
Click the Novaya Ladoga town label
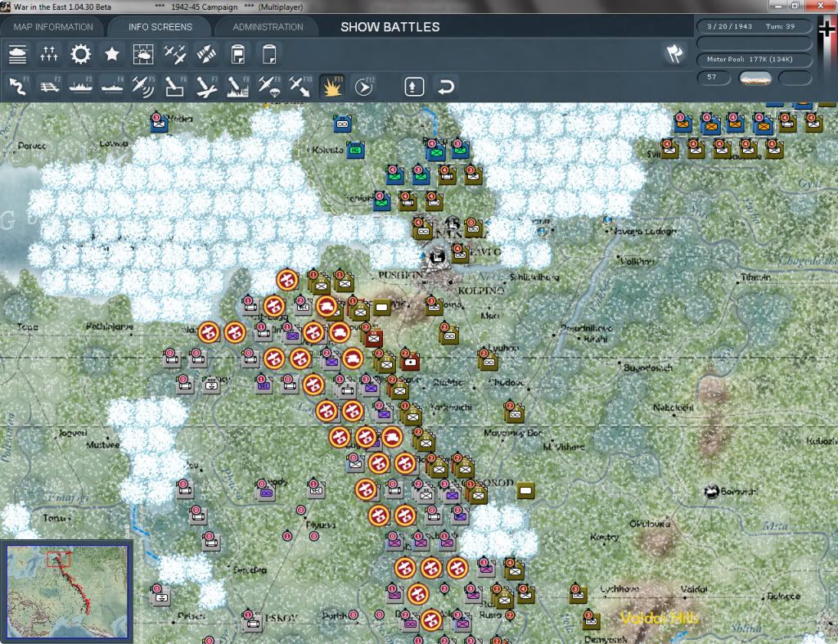coord(644,232)
